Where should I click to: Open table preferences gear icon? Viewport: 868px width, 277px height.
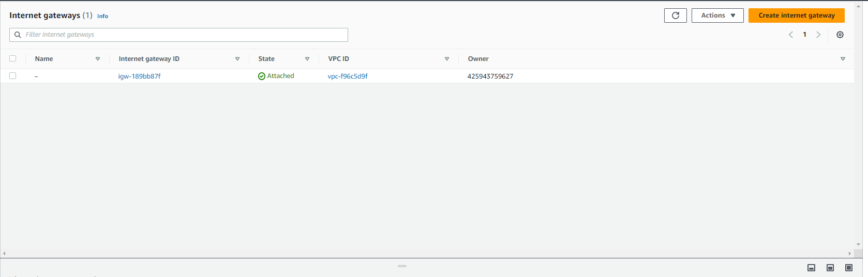tap(840, 35)
